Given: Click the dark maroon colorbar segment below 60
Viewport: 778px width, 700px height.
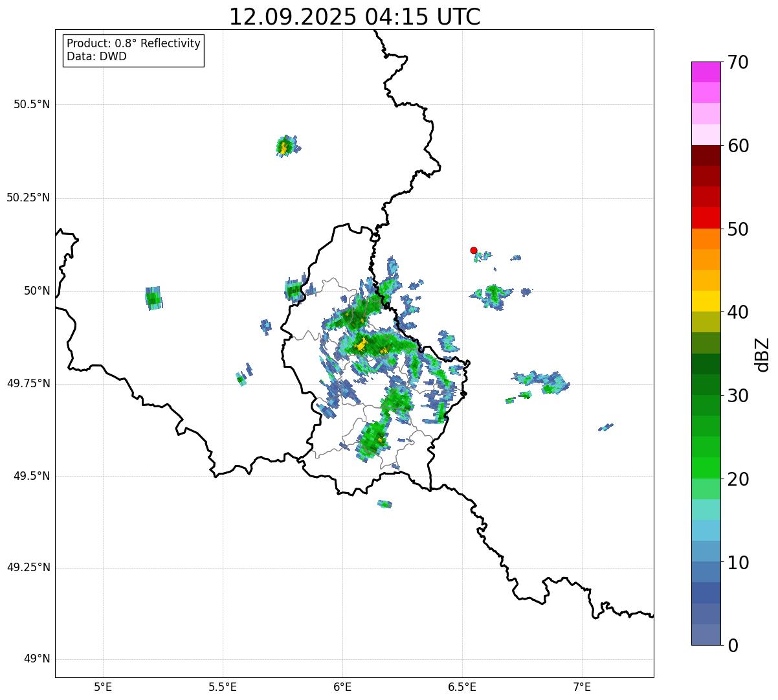Looking at the screenshot, I should (x=706, y=155).
